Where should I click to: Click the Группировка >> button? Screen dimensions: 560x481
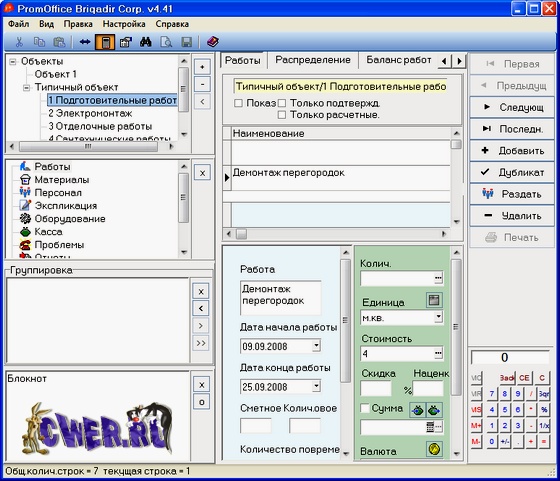(201, 343)
